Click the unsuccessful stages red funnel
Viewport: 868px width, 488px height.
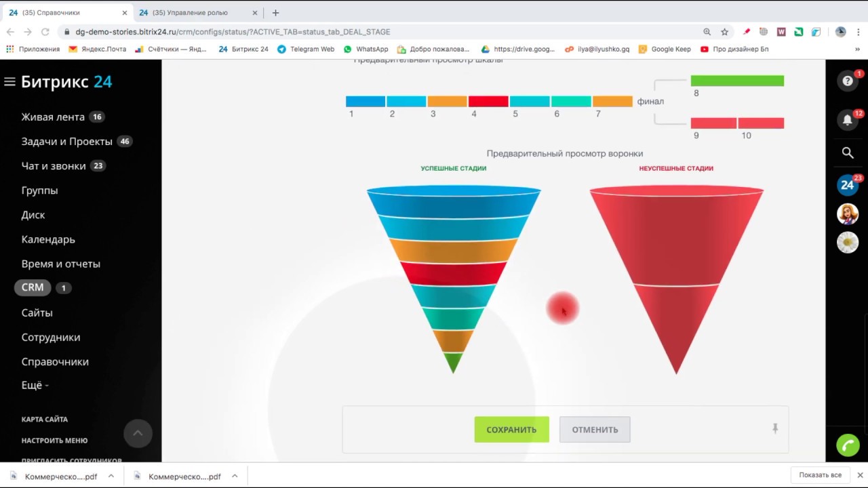pos(676,278)
